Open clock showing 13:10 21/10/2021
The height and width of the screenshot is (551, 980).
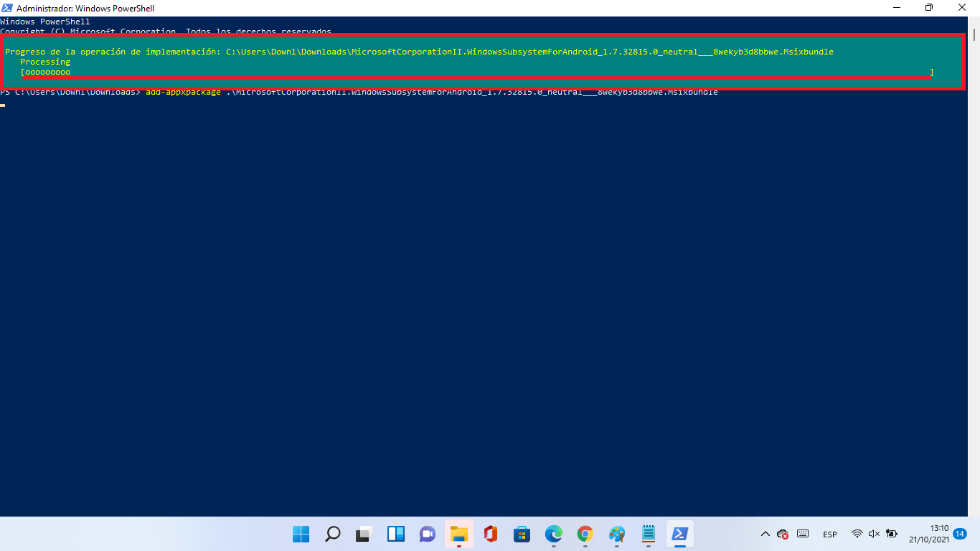(x=928, y=534)
